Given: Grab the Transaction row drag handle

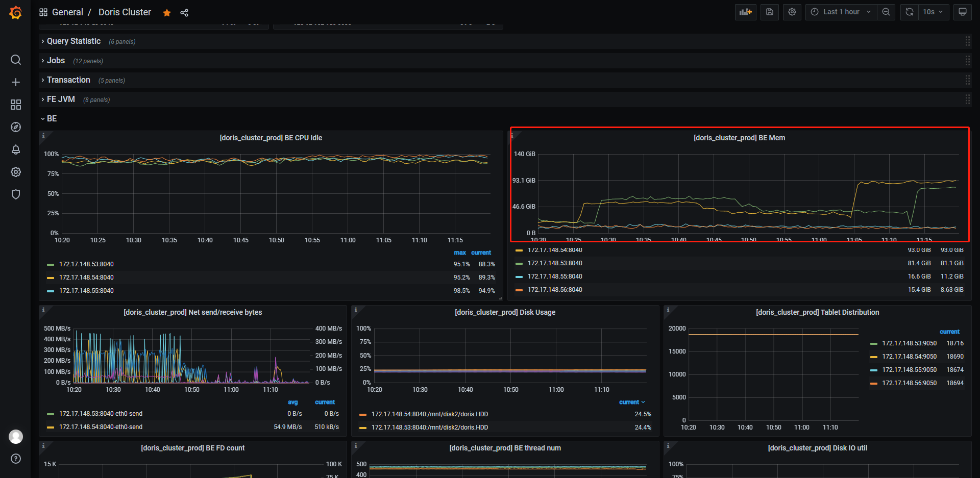Looking at the screenshot, I should pyautogui.click(x=967, y=80).
